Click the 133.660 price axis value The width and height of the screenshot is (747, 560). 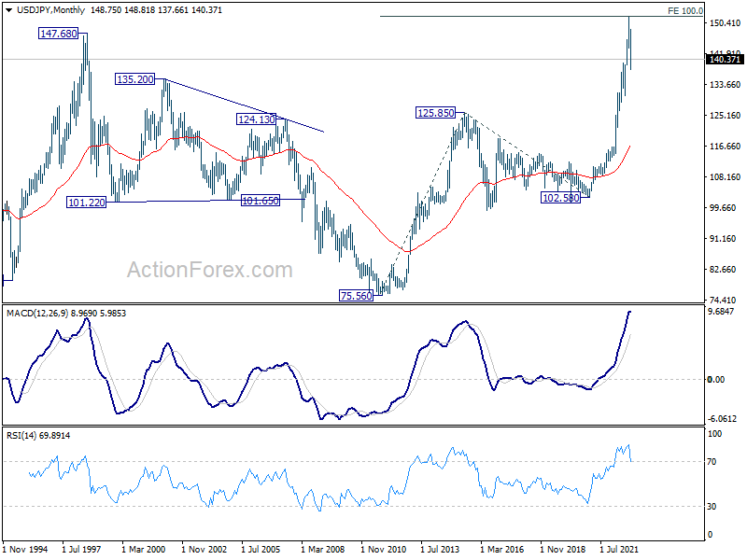725,84
